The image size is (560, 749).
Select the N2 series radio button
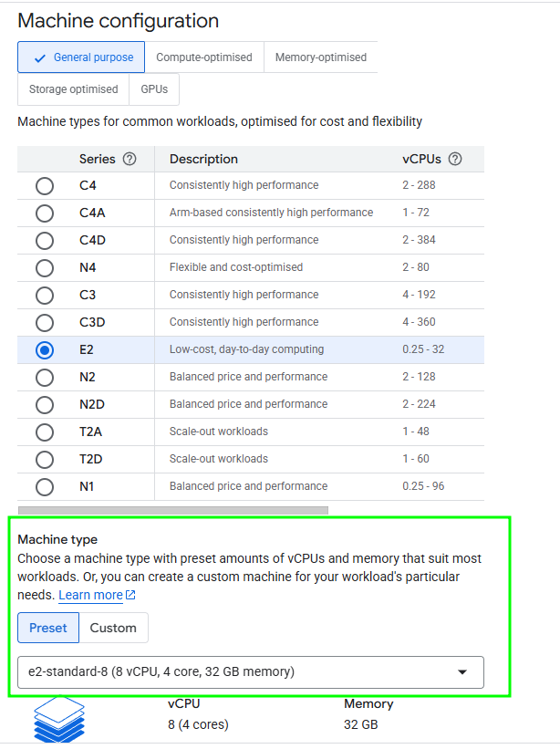point(44,378)
